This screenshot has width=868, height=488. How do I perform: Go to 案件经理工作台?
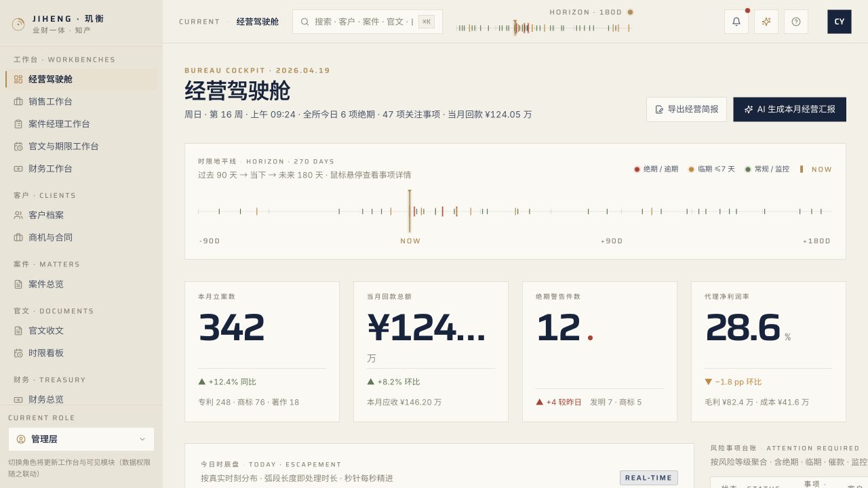[x=81, y=124]
